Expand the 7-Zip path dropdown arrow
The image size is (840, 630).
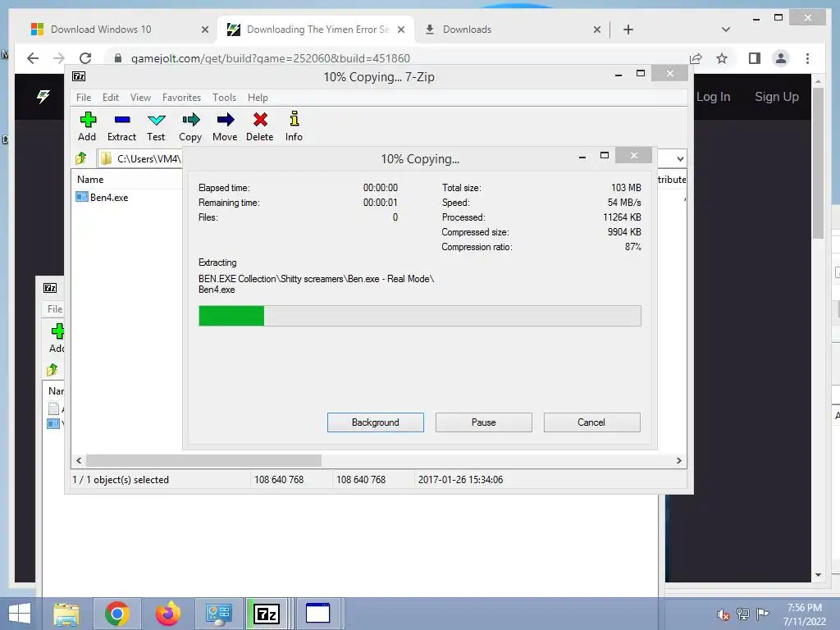point(680,158)
